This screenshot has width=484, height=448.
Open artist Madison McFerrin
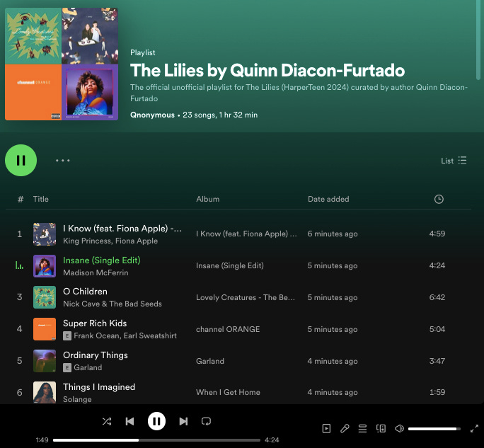click(96, 272)
